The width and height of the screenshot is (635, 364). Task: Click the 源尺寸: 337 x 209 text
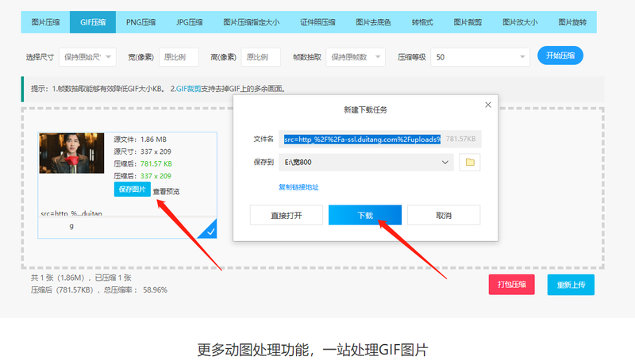(x=143, y=151)
